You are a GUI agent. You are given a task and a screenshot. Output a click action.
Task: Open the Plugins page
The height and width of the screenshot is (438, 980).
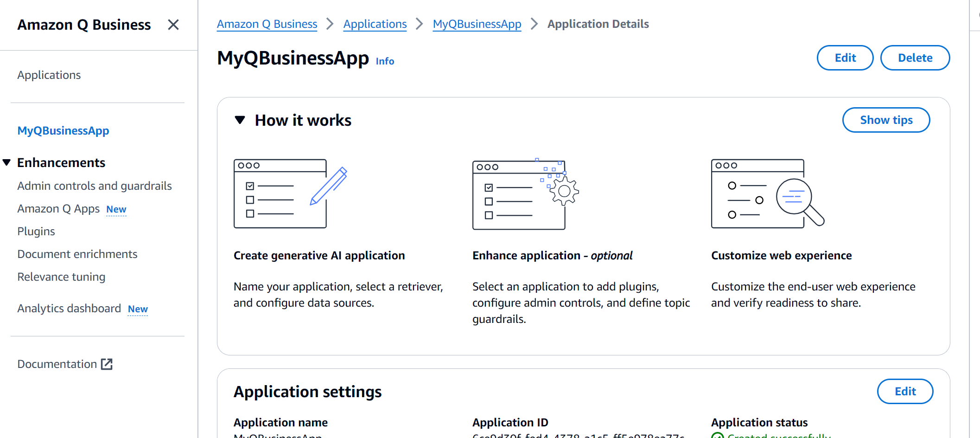[36, 232]
